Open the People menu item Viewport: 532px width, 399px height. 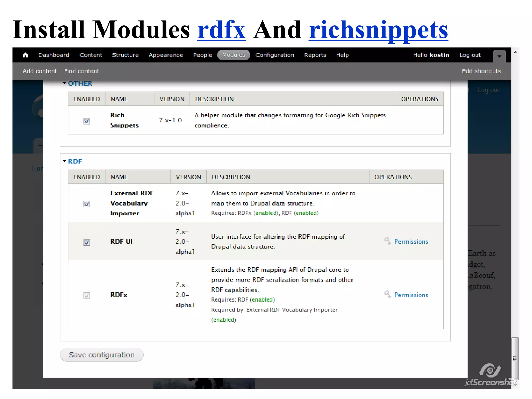pyautogui.click(x=202, y=55)
